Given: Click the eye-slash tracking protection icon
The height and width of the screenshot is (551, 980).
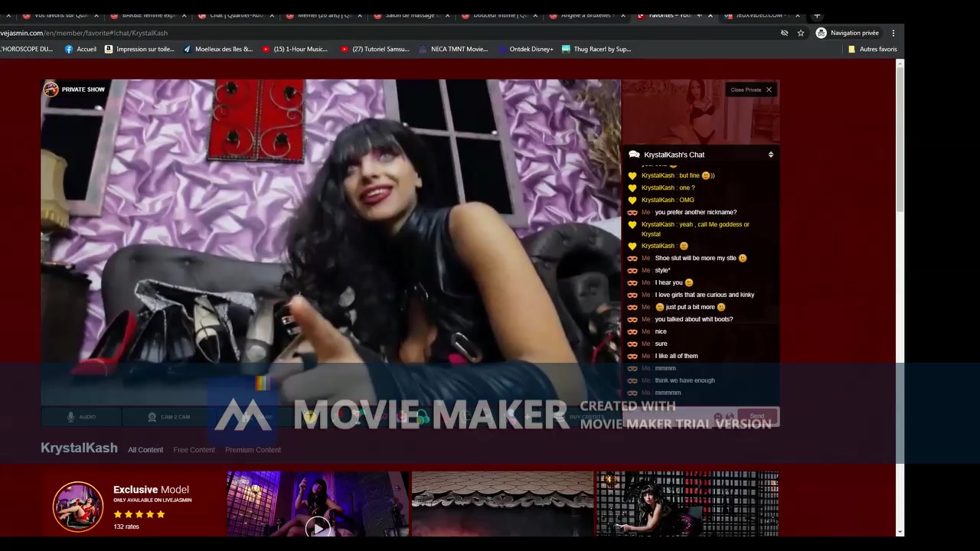Looking at the screenshot, I should click(784, 33).
